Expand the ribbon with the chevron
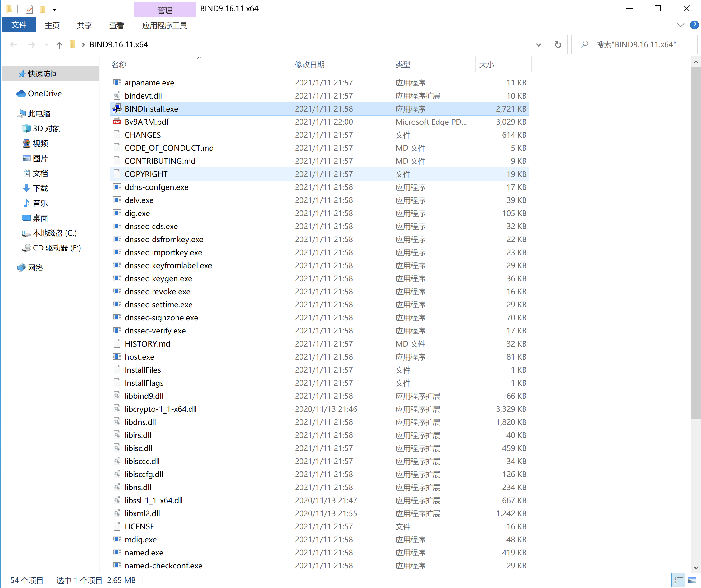Screen dimensions: 701x588 [x=680, y=25]
